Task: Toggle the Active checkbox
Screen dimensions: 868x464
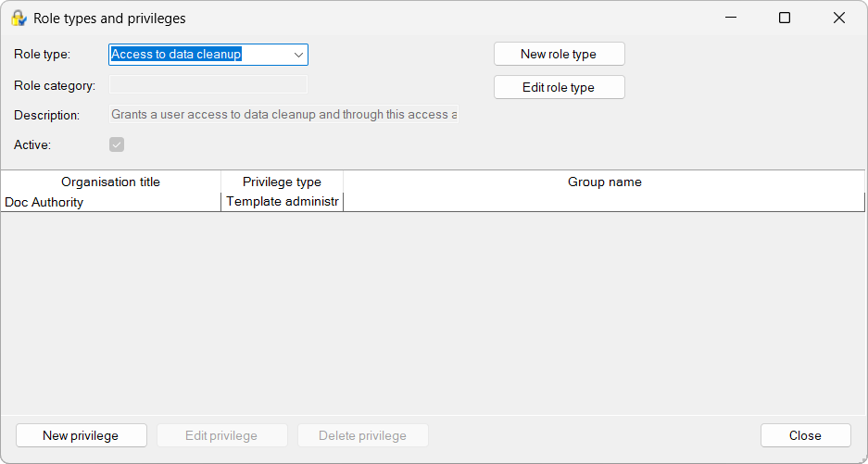Action: pyautogui.click(x=117, y=144)
